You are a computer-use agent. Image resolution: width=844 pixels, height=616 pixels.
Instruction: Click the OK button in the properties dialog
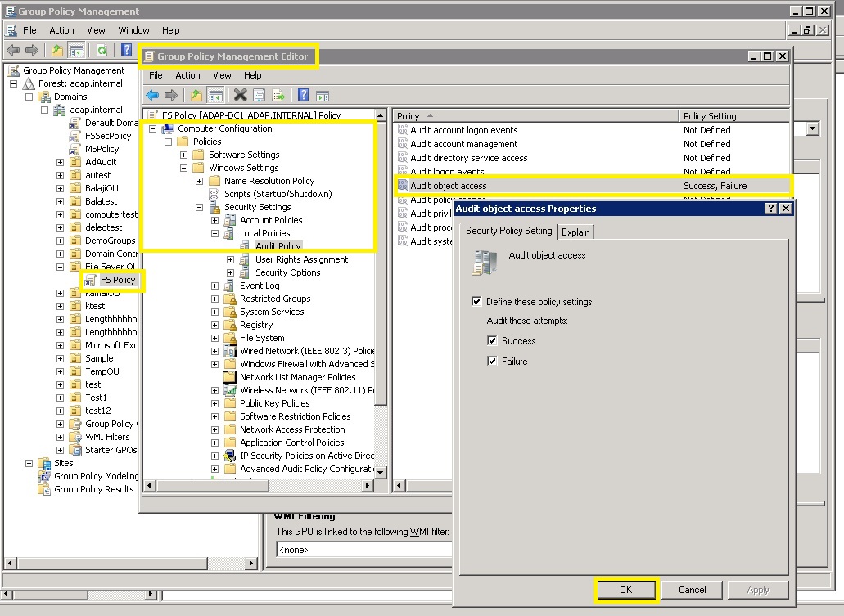coord(626,589)
